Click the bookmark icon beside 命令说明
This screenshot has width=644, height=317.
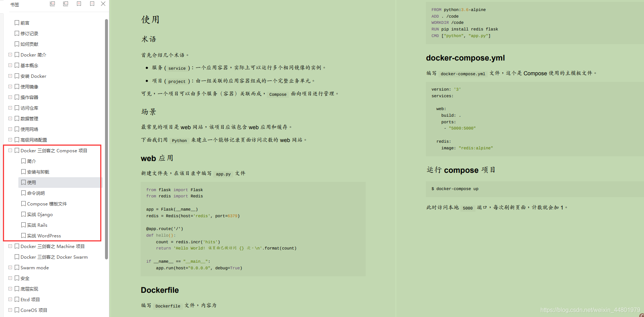click(23, 193)
